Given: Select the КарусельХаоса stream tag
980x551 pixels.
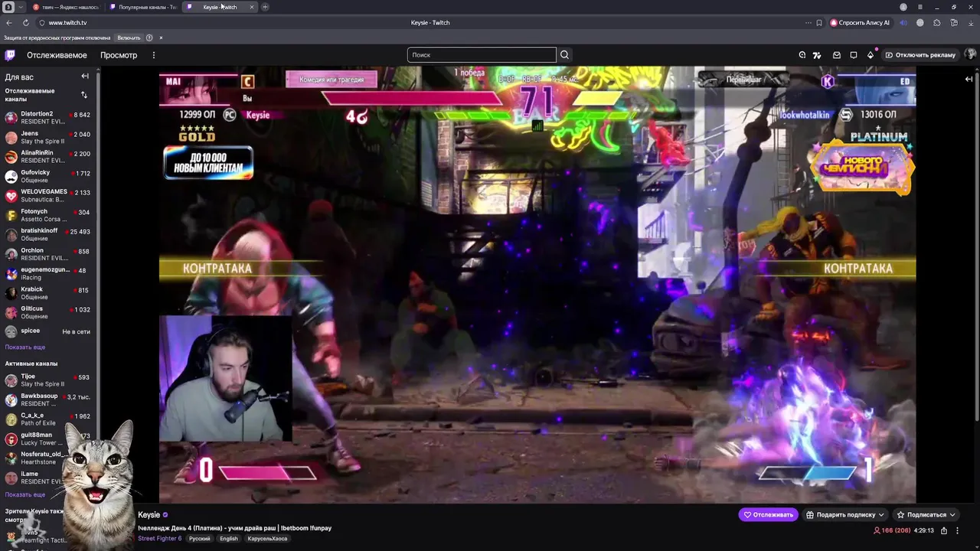Looking at the screenshot, I should (267, 538).
